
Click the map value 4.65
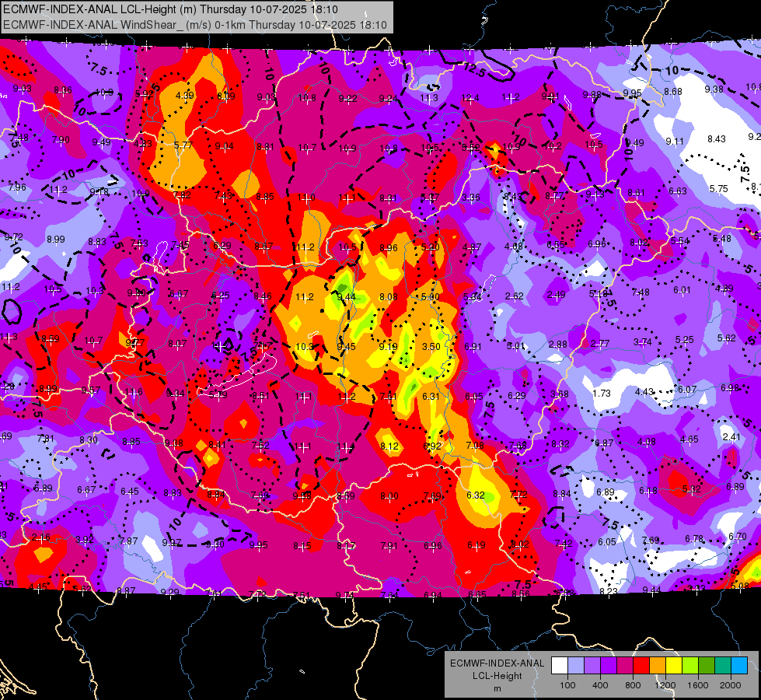(x=689, y=439)
